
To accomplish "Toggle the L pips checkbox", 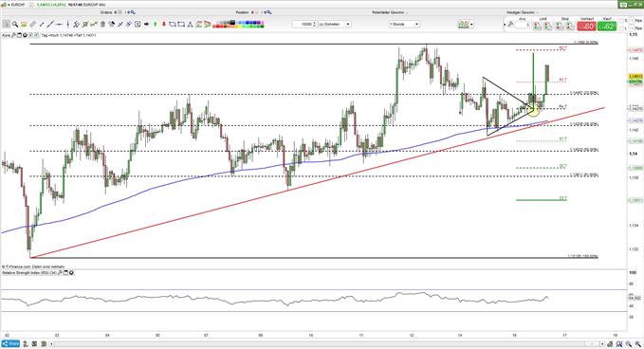I will coord(622,28).
